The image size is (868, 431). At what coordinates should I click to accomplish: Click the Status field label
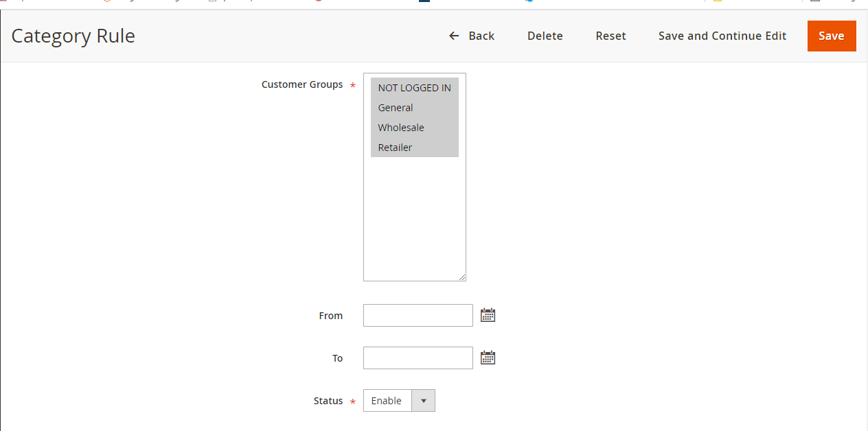(x=328, y=401)
